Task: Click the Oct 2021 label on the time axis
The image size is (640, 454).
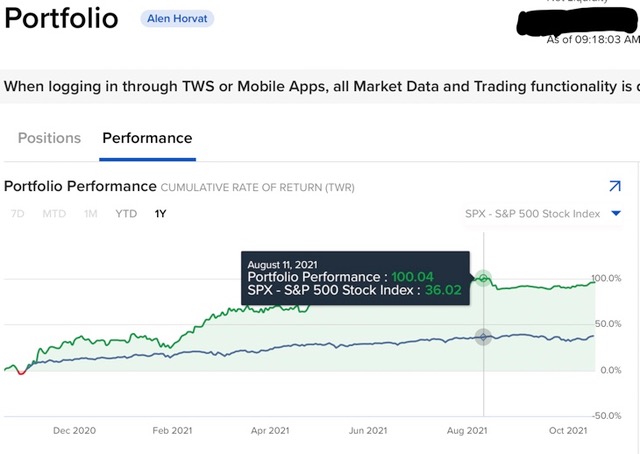Action: [566, 430]
